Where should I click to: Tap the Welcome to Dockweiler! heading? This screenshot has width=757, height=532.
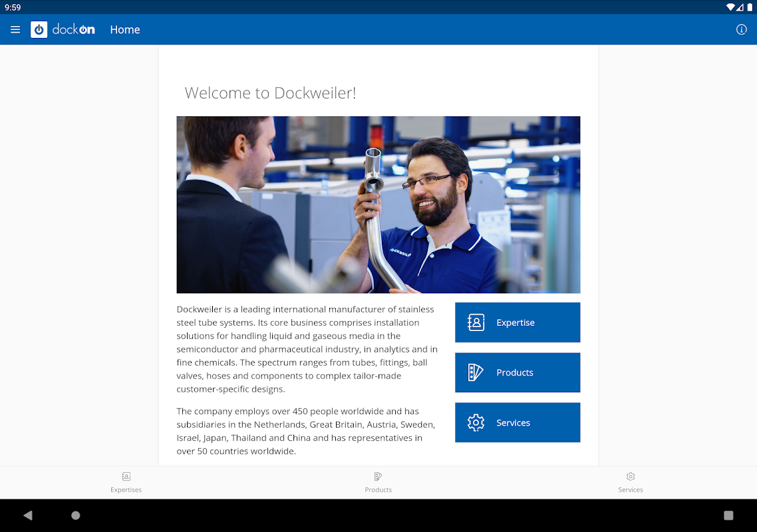tap(270, 92)
